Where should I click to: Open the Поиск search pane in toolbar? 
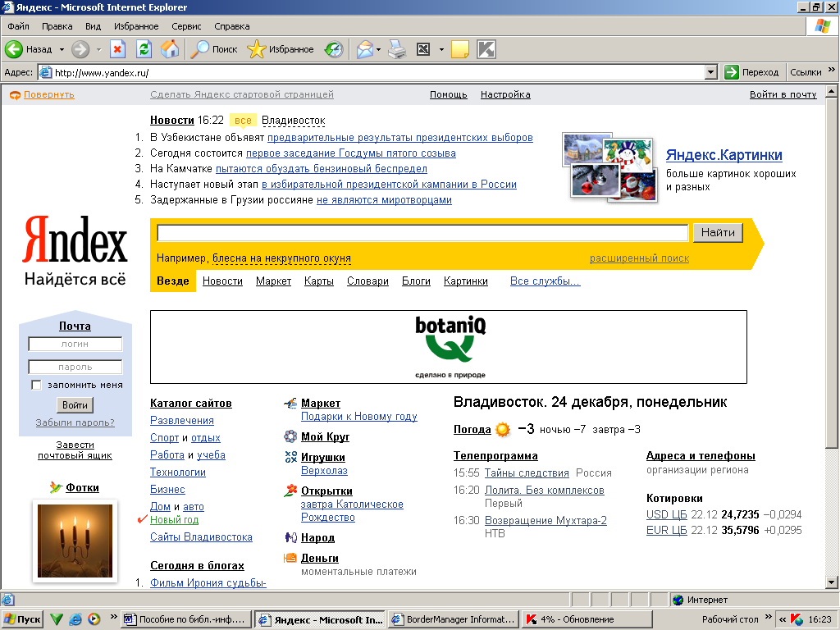214,49
